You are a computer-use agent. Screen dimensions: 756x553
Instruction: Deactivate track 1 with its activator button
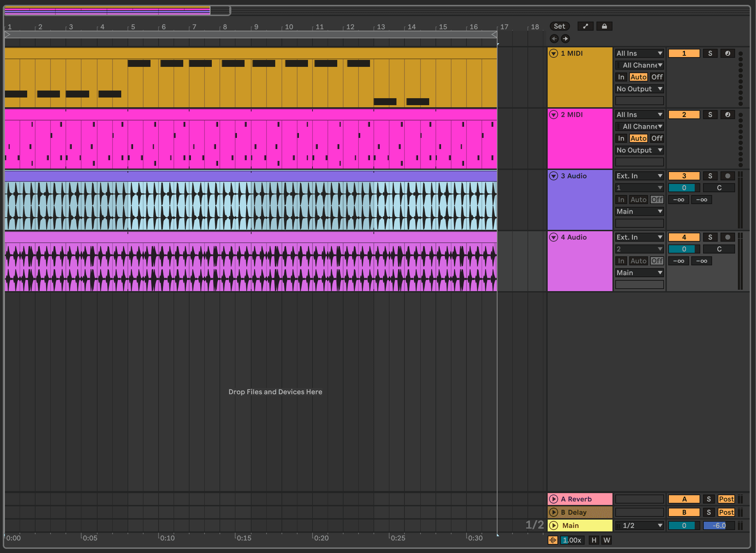(x=684, y=53)
